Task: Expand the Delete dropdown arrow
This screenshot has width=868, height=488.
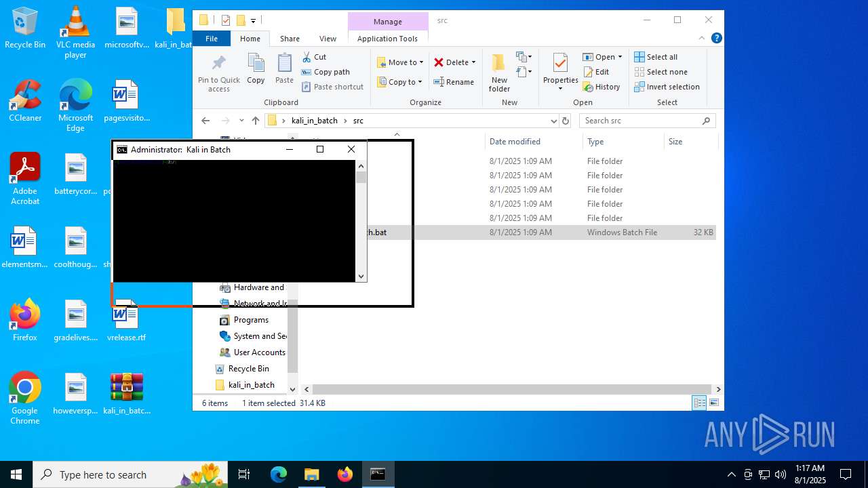Action: point(473,62)
